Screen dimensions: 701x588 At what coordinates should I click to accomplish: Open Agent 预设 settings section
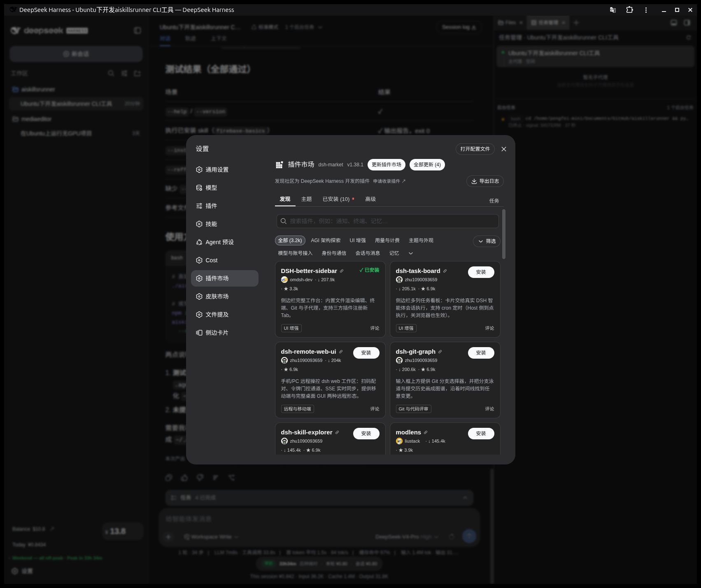(225, 242)
